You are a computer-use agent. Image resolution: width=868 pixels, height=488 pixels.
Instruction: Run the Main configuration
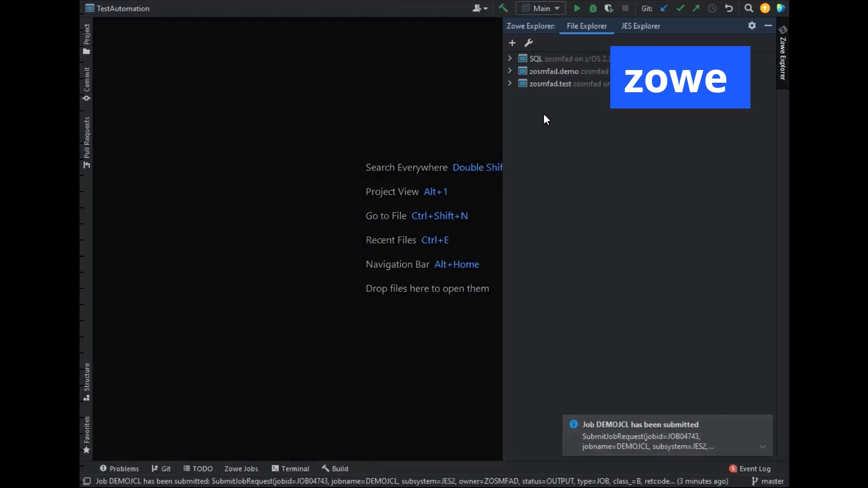pos(577,8)
